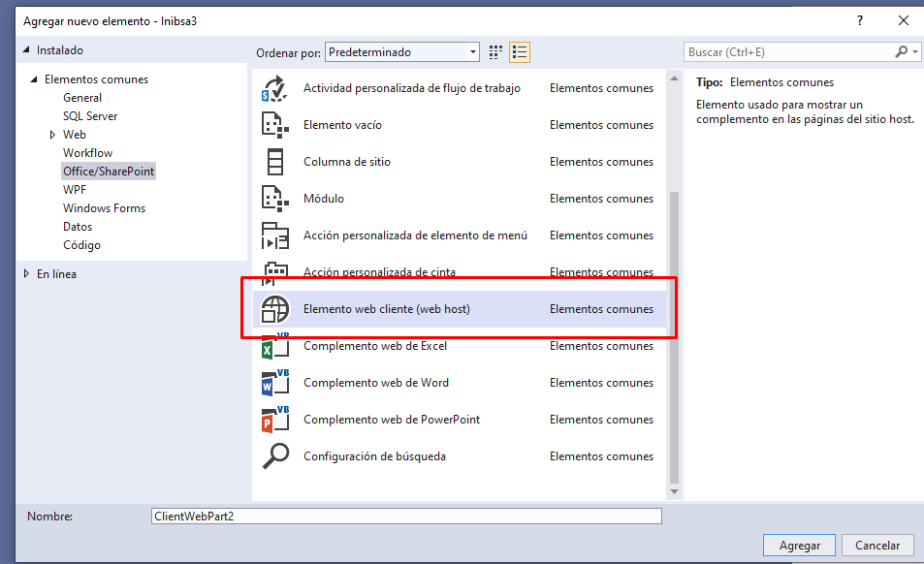Open the SQL Server category
924x564 pixels.
click(90, 116)
